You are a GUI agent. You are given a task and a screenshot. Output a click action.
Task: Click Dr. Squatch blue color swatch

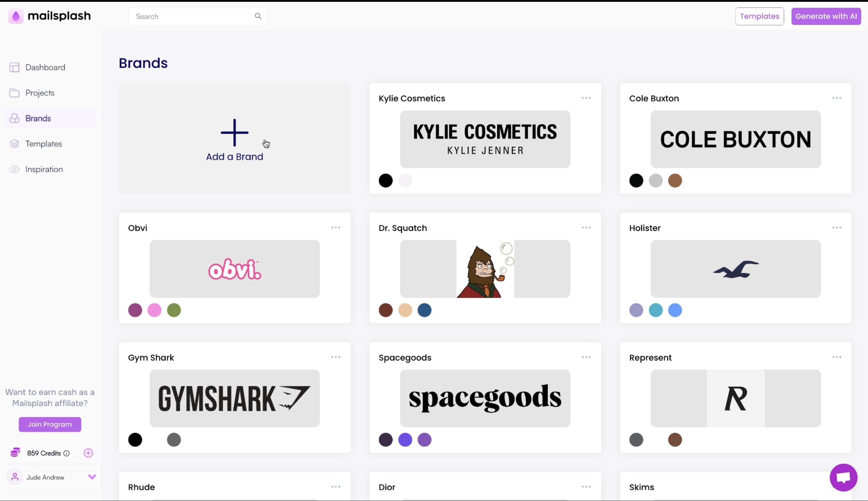point(425,310)
